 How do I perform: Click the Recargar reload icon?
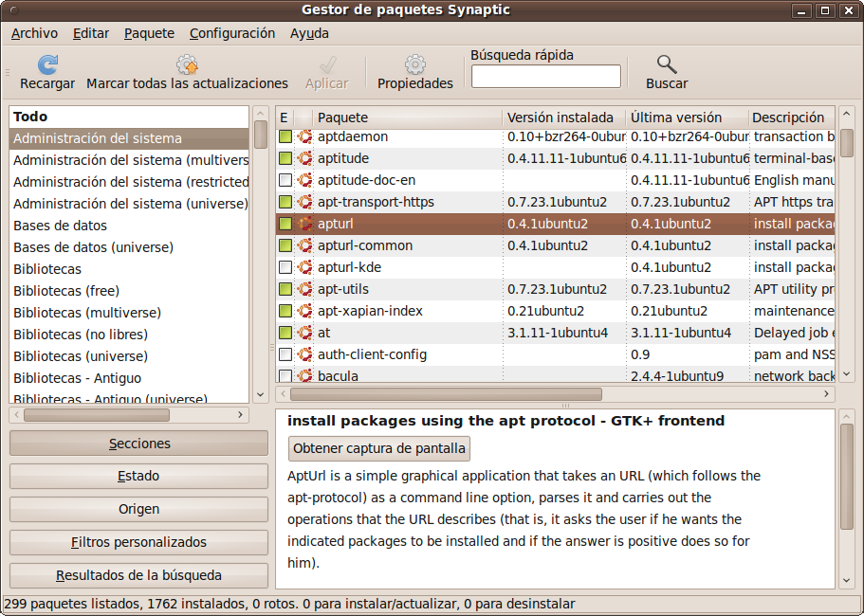tap(48, 64)
